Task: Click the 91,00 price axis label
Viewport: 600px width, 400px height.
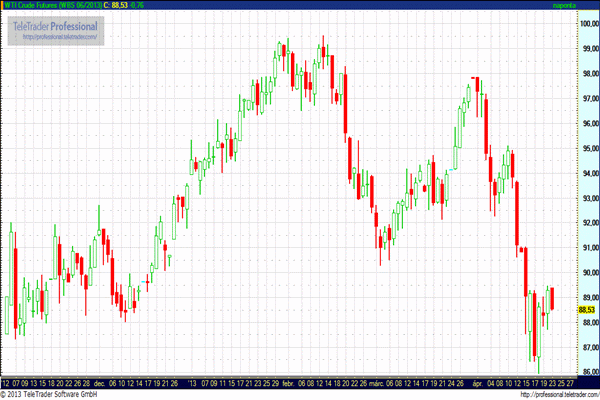Action: pos(588,248)
